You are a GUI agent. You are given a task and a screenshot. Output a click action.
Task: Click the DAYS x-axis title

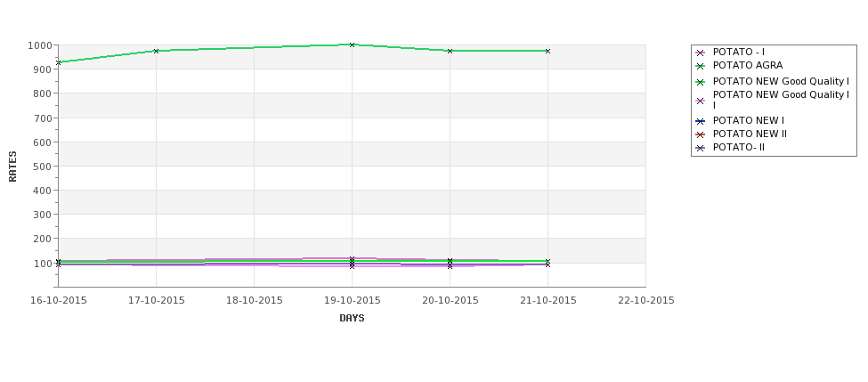[x=352, y=319]
